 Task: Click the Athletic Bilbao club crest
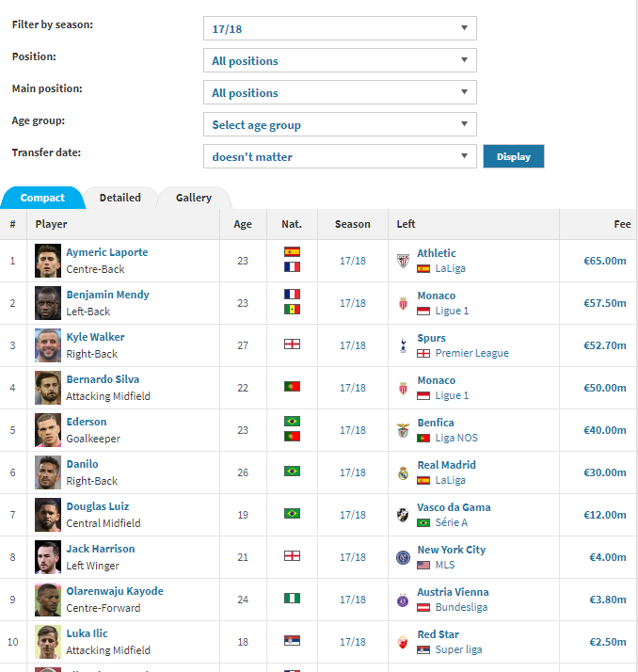coord(403,261)
